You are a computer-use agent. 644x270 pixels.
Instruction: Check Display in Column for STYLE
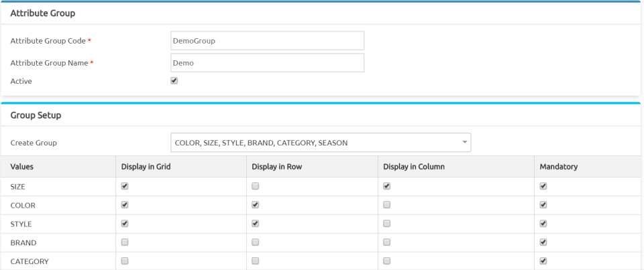387,224
